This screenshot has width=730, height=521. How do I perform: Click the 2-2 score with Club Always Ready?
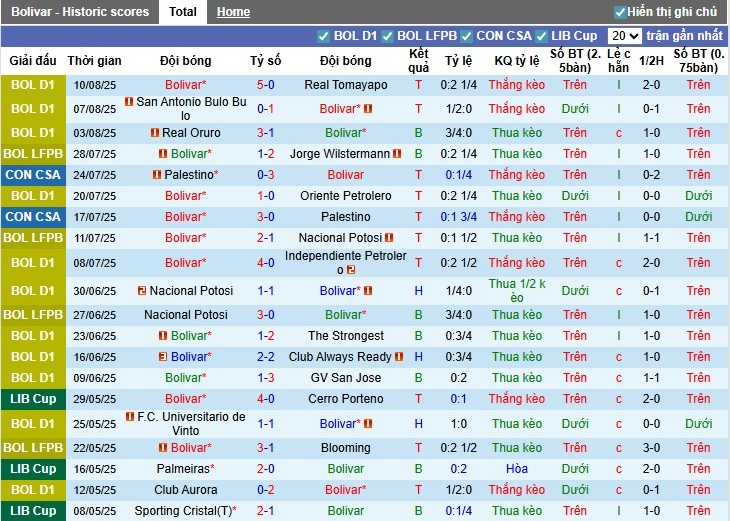[x=265, y=357]
